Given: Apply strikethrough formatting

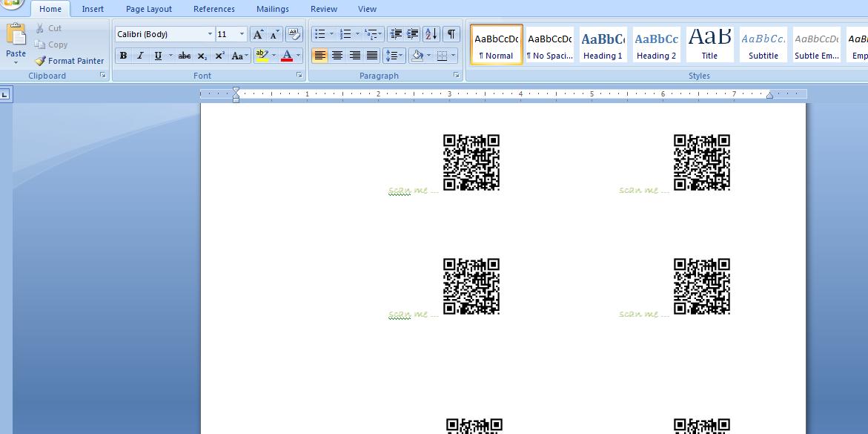Looking at the screenshot, I should coord(185,56).
